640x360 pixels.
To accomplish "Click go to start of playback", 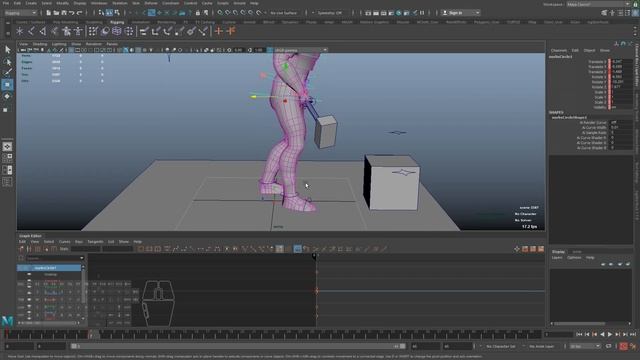I will tap(579, 334).
